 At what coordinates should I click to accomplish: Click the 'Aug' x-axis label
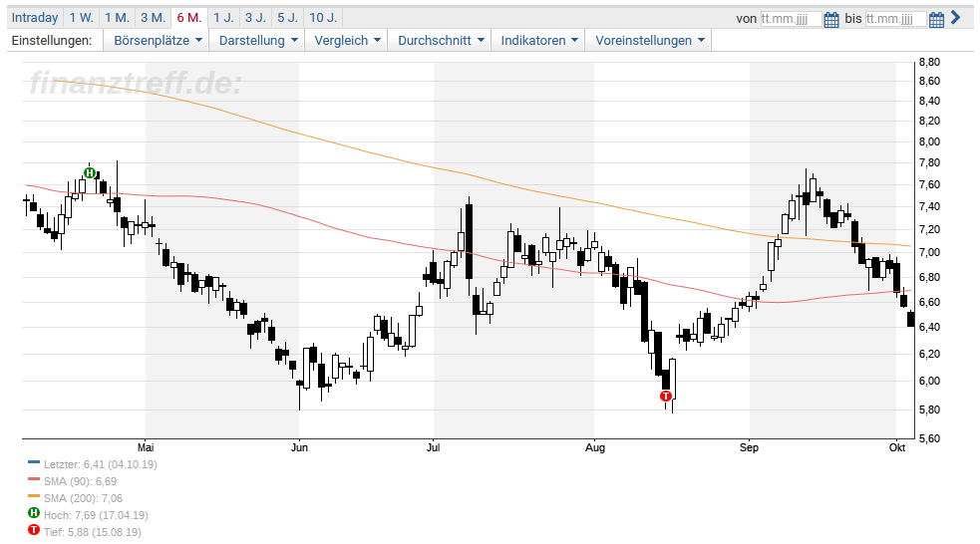pyautogui.click(x=595, y=447)
